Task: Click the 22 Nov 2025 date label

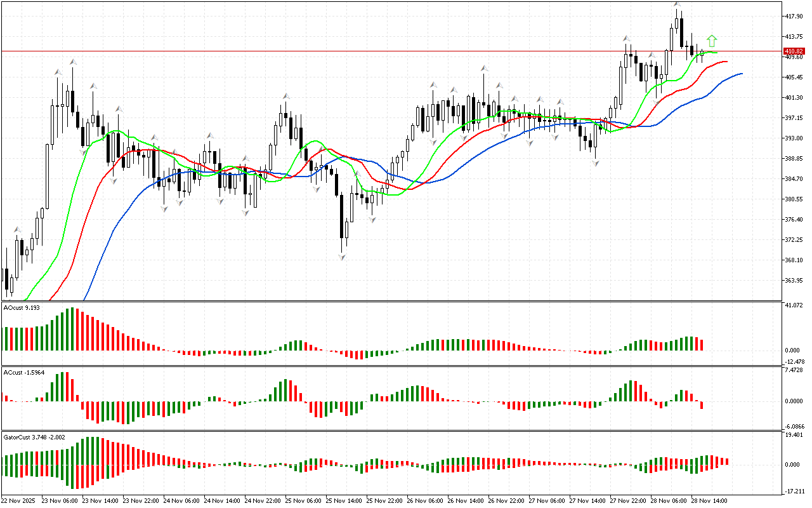Action: point(21,500)
